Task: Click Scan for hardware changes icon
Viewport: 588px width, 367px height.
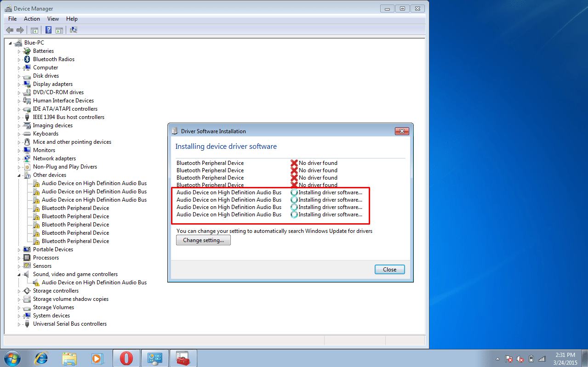Action: [x=74, y=30]
